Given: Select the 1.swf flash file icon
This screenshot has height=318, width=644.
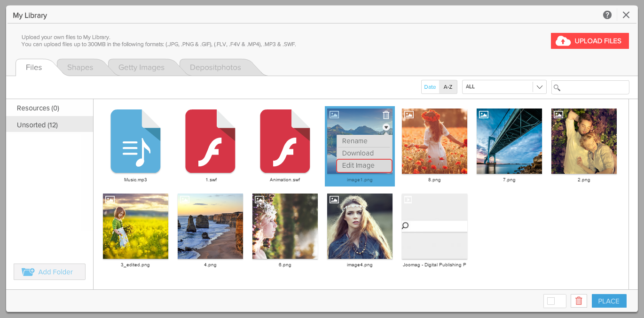Looking at the screenshot, I should tap(210, 141).
